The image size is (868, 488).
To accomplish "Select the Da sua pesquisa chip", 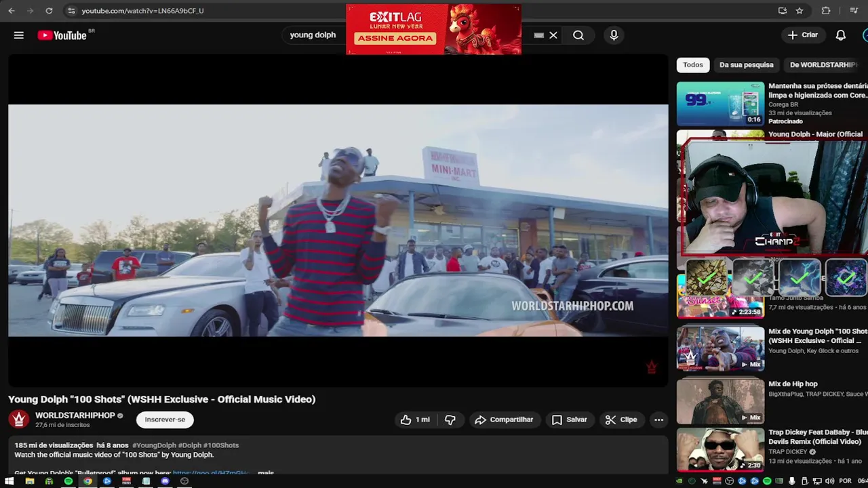I will [746, 65].
